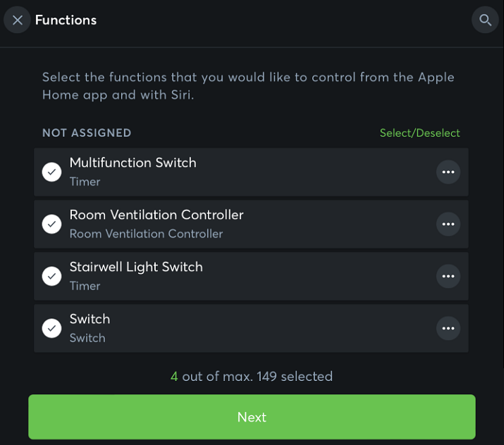Open more options for Stairwell Light Switch
The height and width of the screenshot is (445, 504).
coord(448,277)
